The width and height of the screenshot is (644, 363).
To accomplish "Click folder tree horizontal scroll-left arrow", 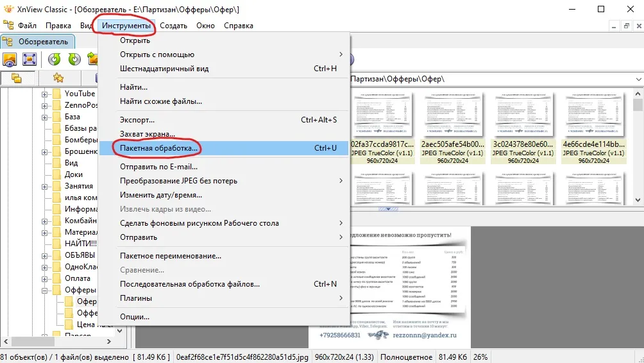I will point(6,341).
